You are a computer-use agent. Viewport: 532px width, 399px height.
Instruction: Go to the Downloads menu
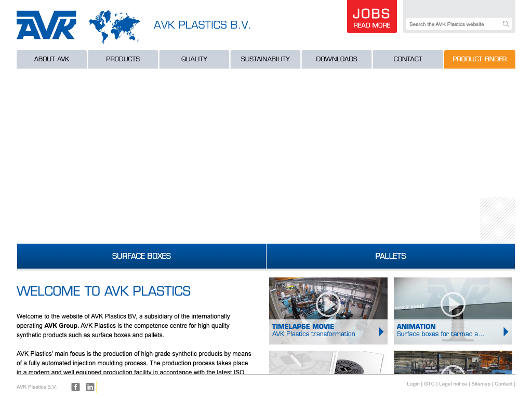click(337, 59)
